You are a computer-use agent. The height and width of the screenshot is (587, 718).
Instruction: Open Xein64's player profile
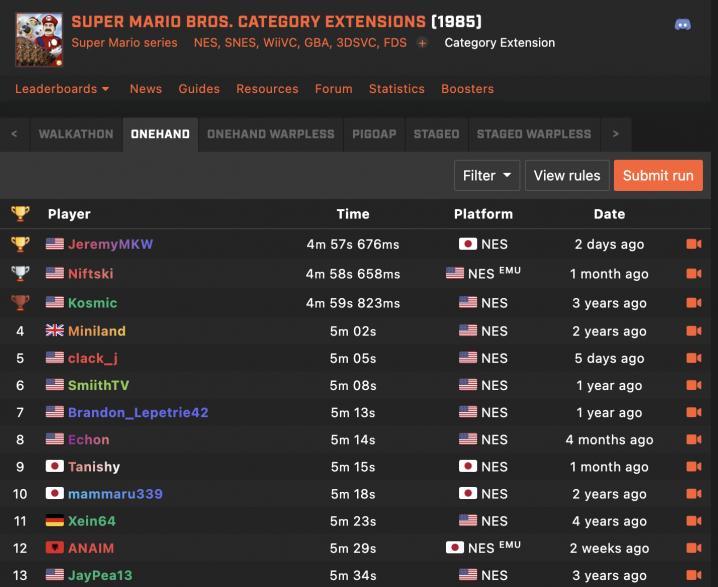[92, 521]
